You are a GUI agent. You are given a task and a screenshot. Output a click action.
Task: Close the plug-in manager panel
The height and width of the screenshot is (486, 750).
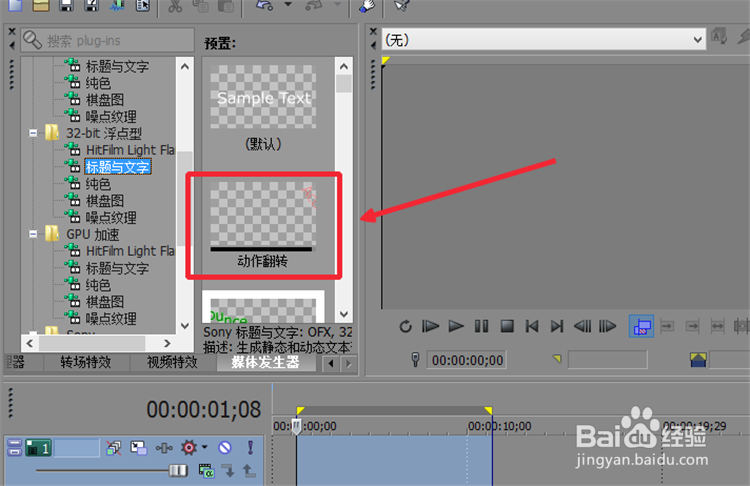click(12, 31)
